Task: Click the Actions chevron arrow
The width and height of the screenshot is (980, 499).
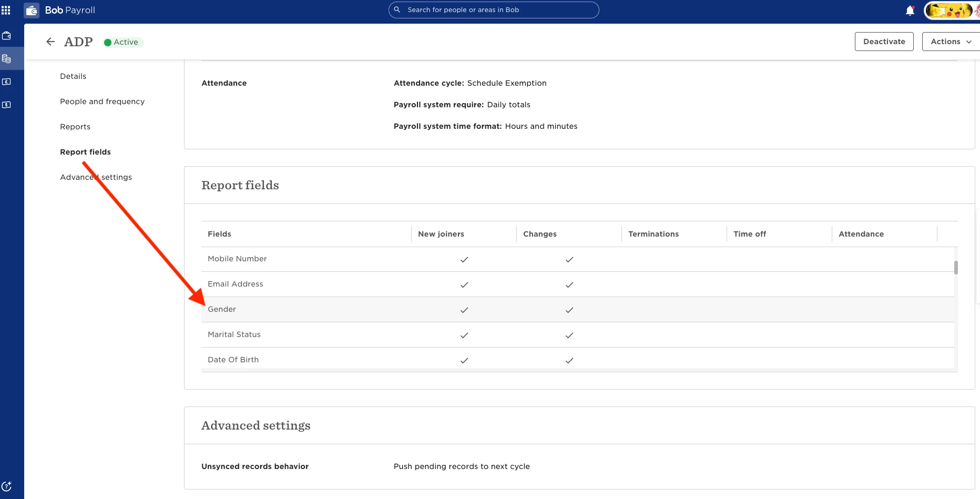Action: [x=969, y=42]
